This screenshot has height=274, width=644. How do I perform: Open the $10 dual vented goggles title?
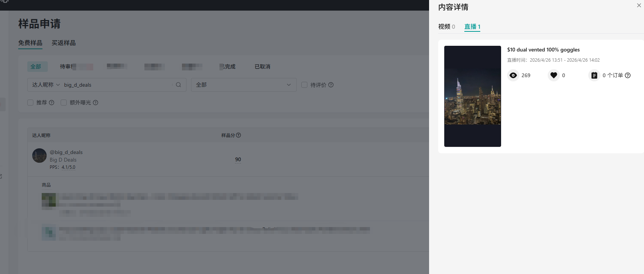(544, 50)
